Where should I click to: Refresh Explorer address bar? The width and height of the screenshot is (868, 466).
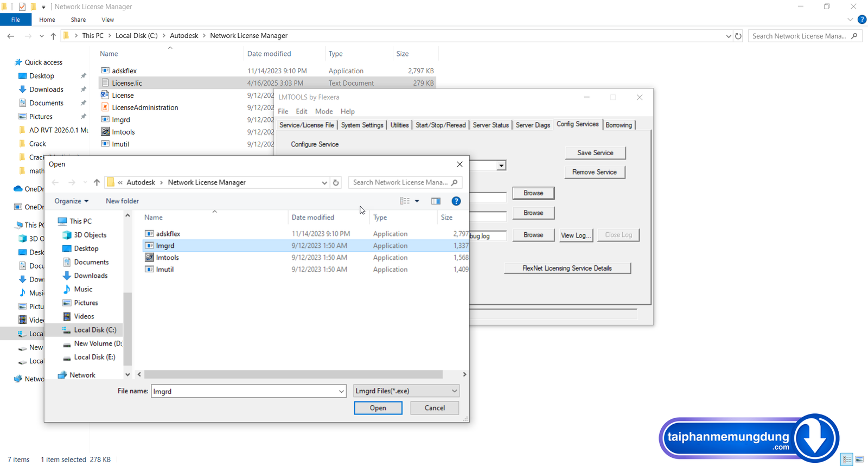pos(738,36)
